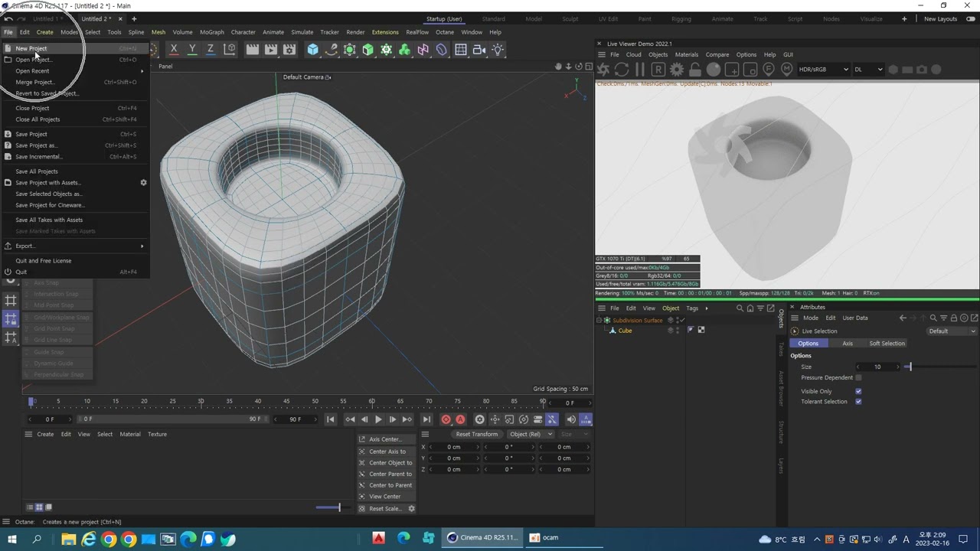Click the Autokeying red A button
The image size is (980, 551).
pyautogui.click(x=460, y=419)
